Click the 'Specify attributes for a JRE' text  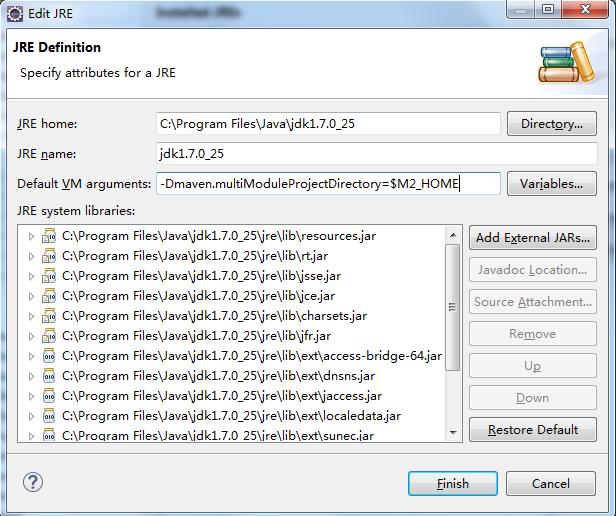point(98,73)
